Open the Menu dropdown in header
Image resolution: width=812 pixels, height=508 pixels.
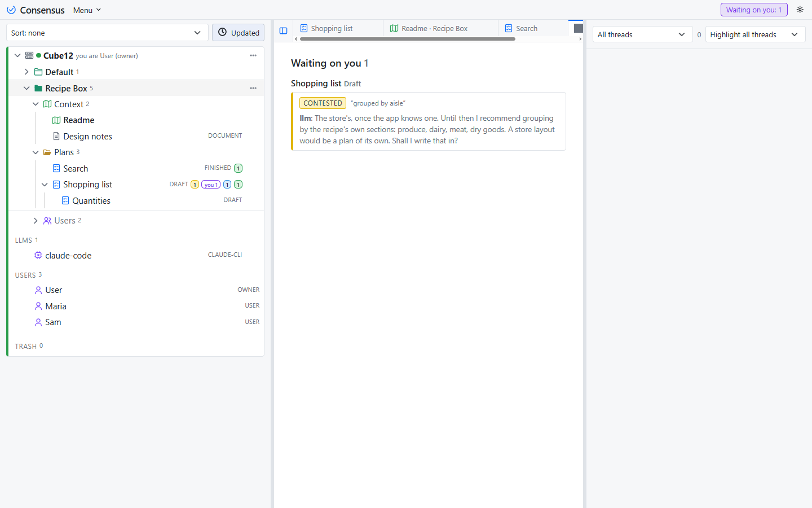point(87,10)
